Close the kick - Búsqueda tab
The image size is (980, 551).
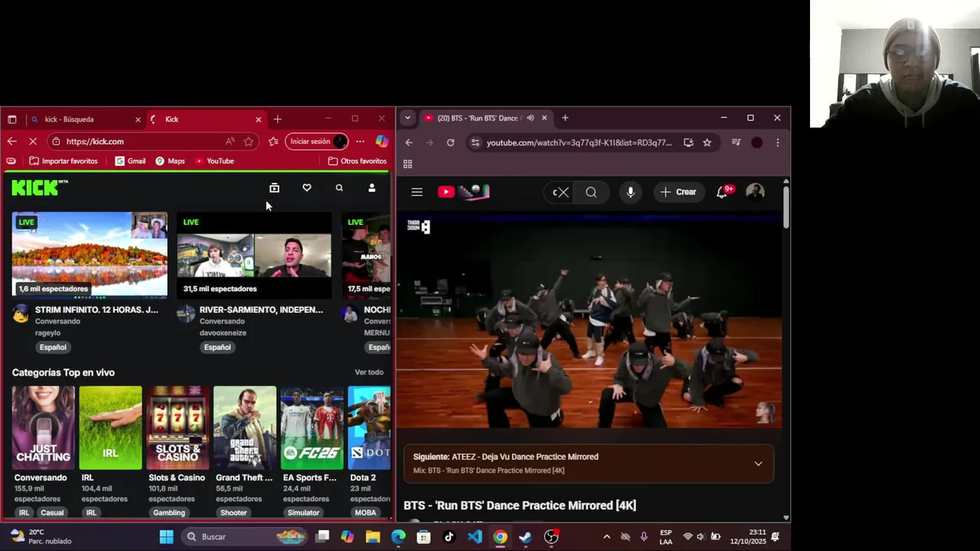(138, 119)
